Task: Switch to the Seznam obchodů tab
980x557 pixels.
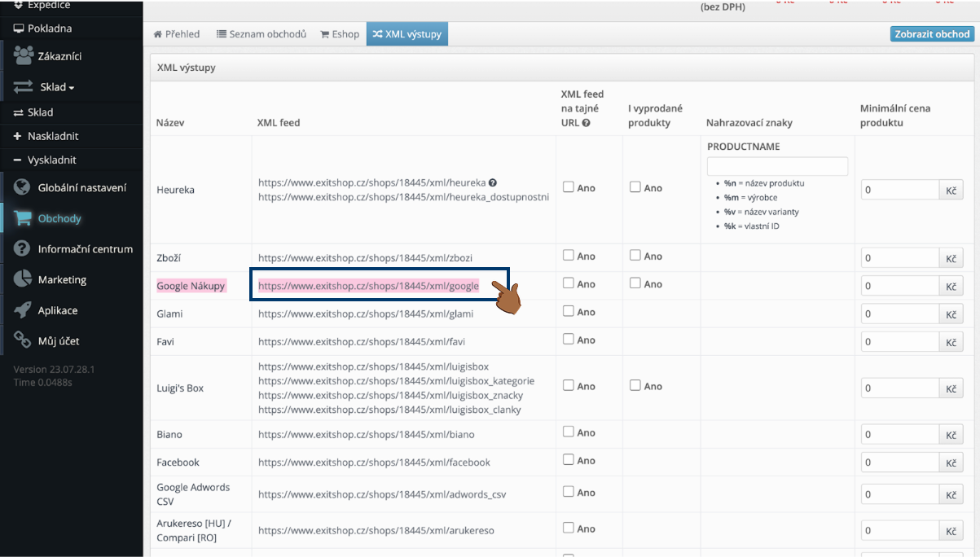Action: 261,34
